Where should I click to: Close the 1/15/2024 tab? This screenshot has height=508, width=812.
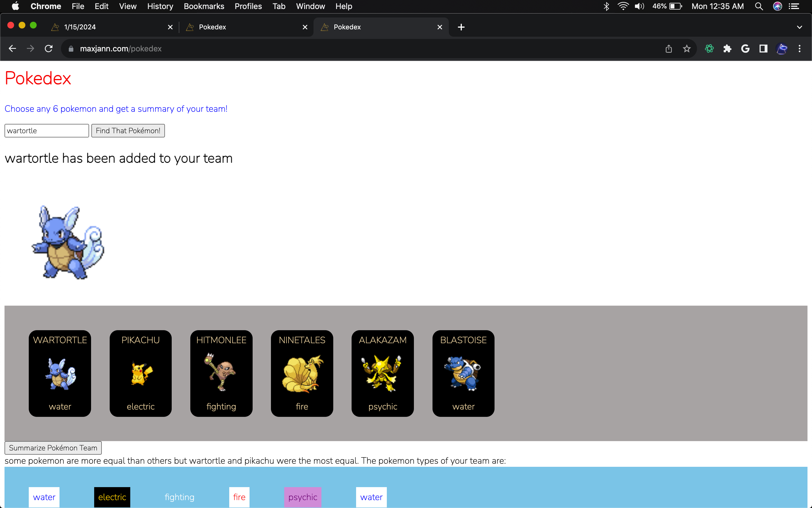click(x=171, y=27)
